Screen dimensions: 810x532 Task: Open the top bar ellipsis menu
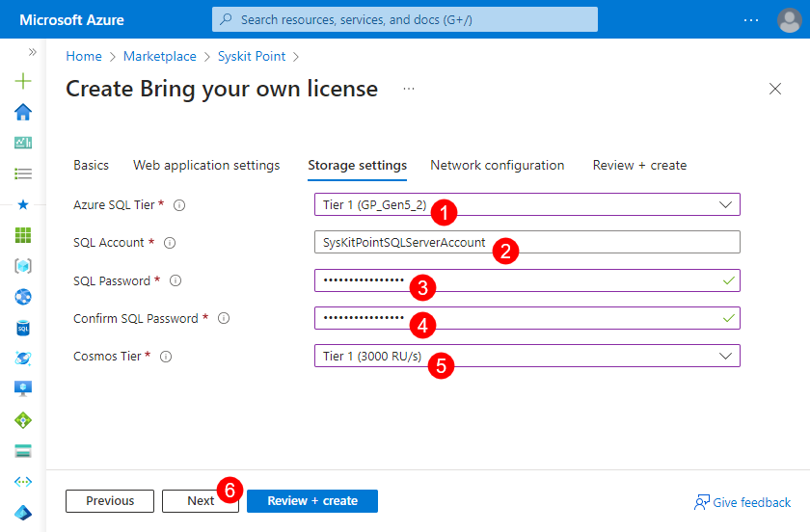pyautogui.click(x=751, y=20)
